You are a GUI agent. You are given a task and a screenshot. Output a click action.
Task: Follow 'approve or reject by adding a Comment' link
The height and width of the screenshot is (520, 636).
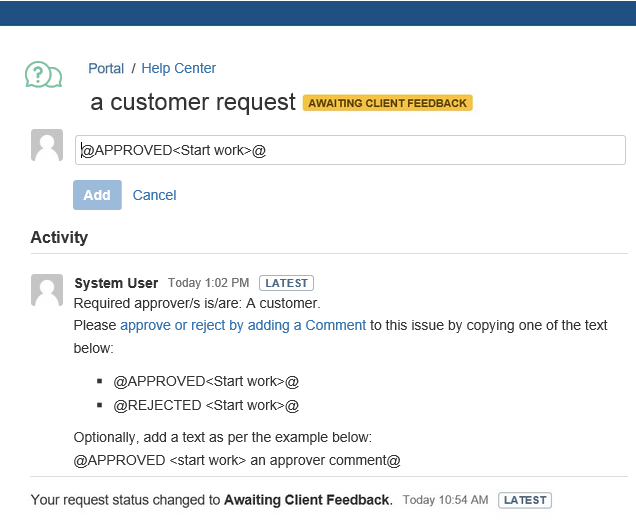coord(243,325)
